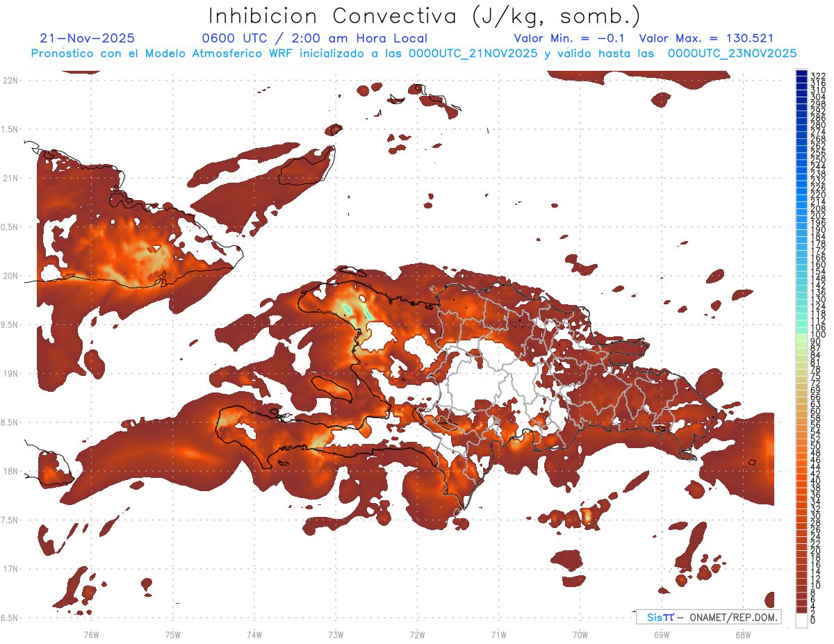This screenshot has height=644, width=834.
Task: Click the colorbar value 178
Action: click(818, 244)
